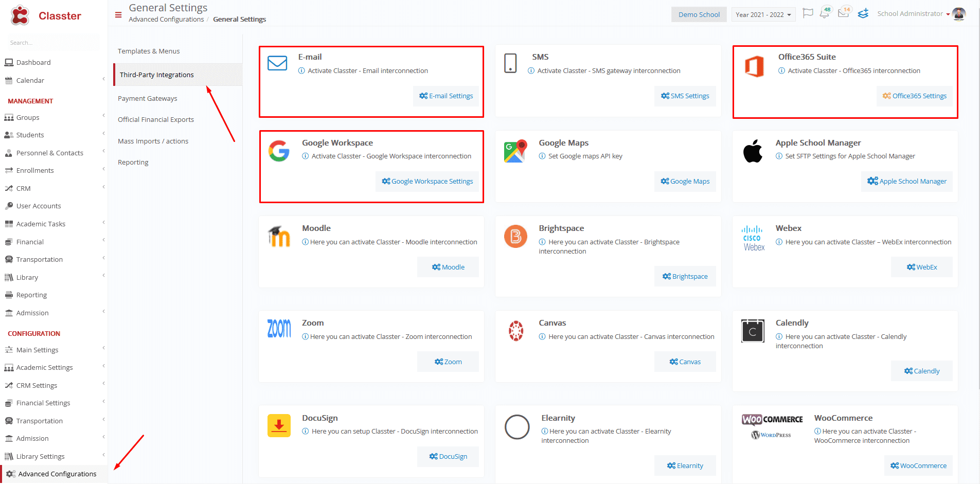Expand the Library Settings menu

pos(54,456)
